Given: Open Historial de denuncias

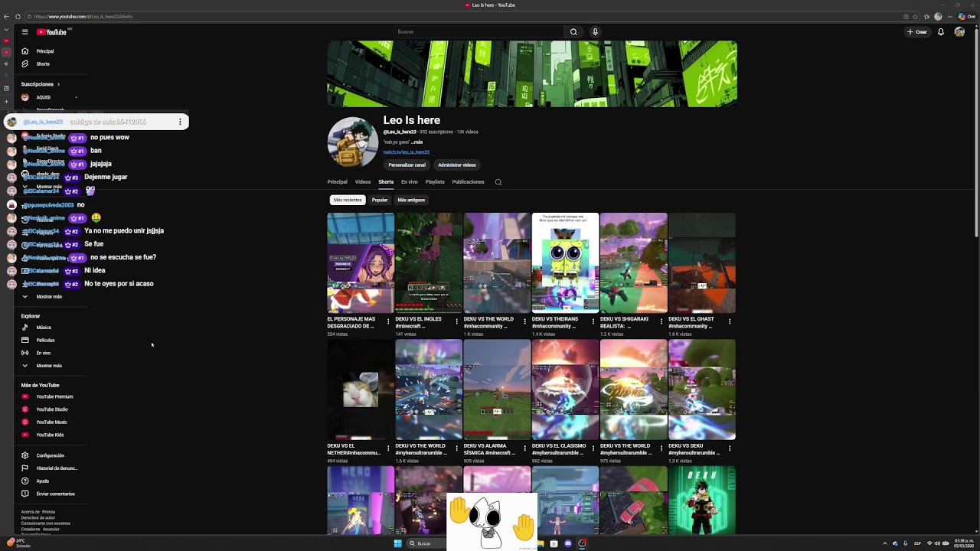Looking at the screenshot, I should [57, 468].
